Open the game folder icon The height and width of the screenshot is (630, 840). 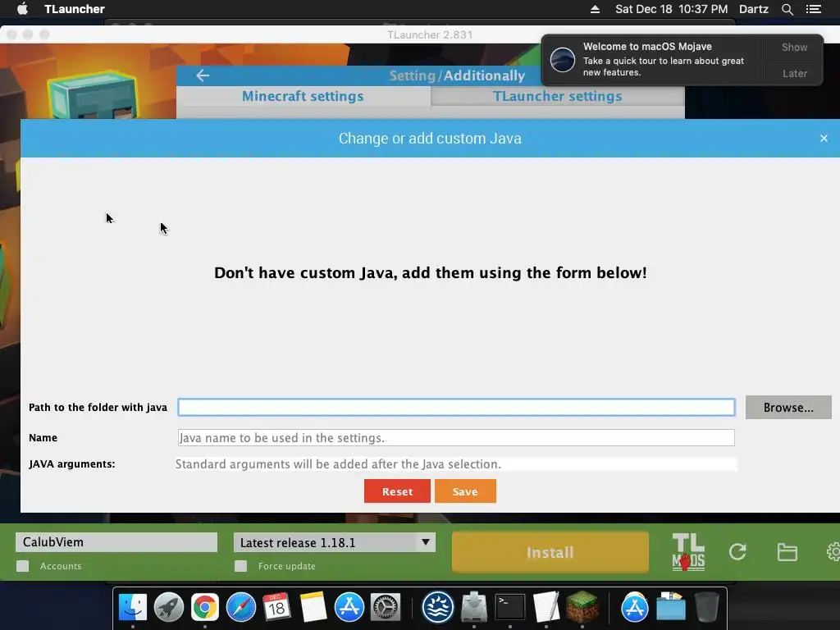click(x=787, y=552)
